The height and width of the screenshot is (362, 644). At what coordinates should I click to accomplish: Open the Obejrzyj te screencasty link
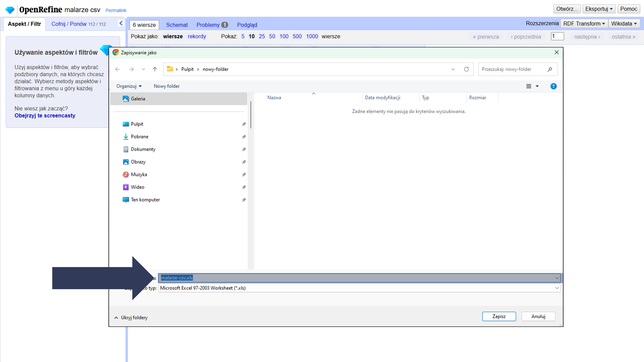[45, 115]
